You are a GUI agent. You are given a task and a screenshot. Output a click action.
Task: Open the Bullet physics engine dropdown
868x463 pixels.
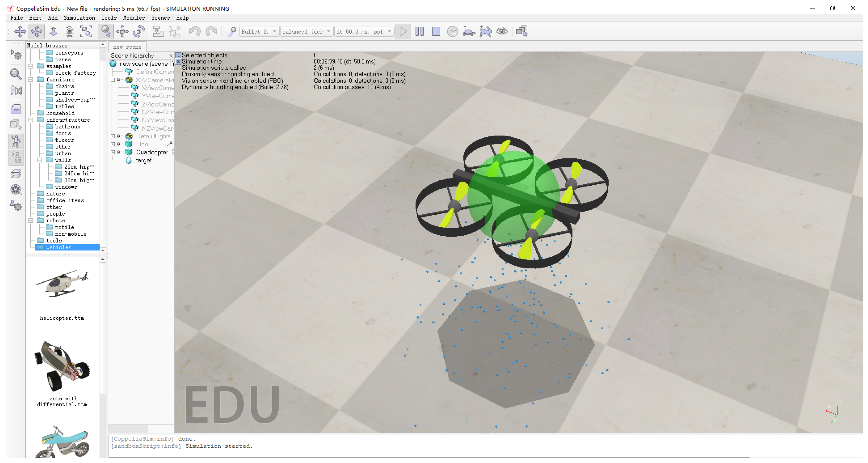coord(259,32)
